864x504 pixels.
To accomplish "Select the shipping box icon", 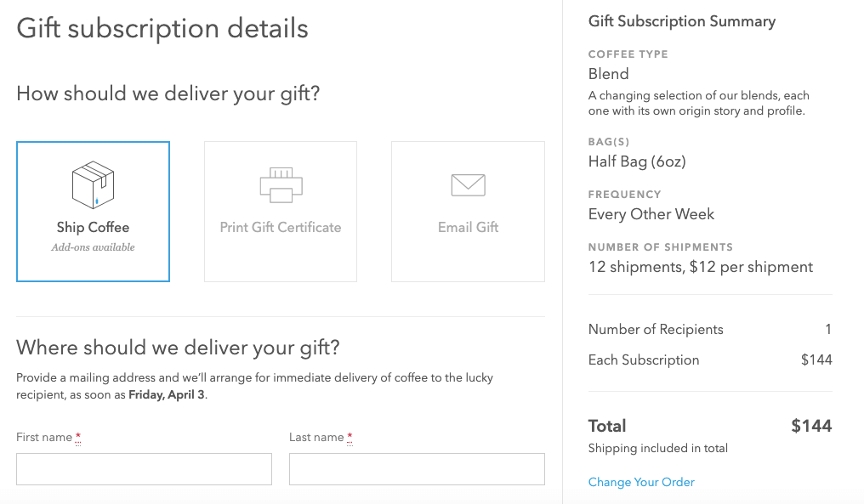I will point(94,185).
